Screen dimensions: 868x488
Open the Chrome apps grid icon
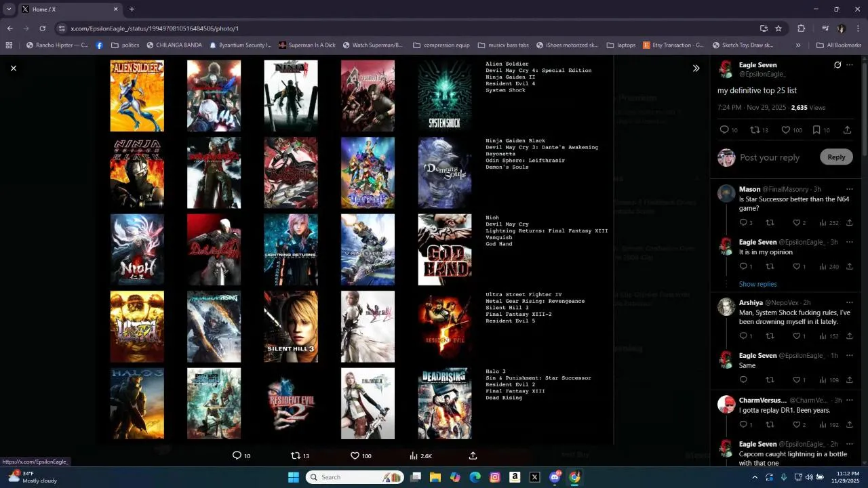coord(9,45)
